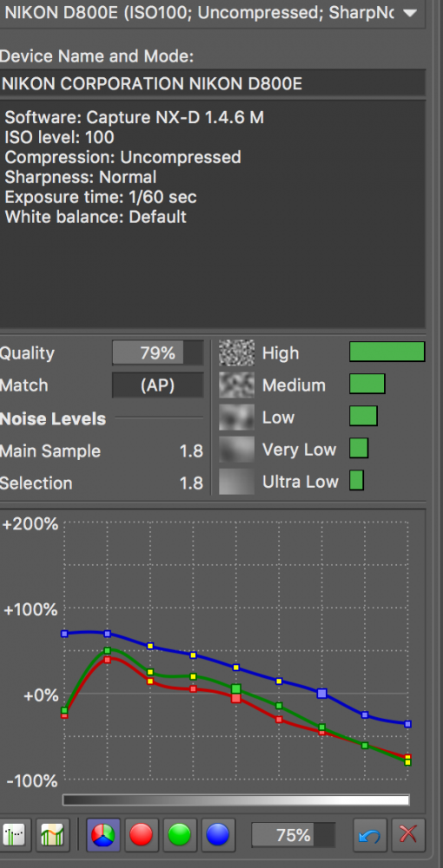The height and width of the screenshot is (868, 443).
Task: Click the Selection noise level value 1.8
Action: tap(191, 483)
